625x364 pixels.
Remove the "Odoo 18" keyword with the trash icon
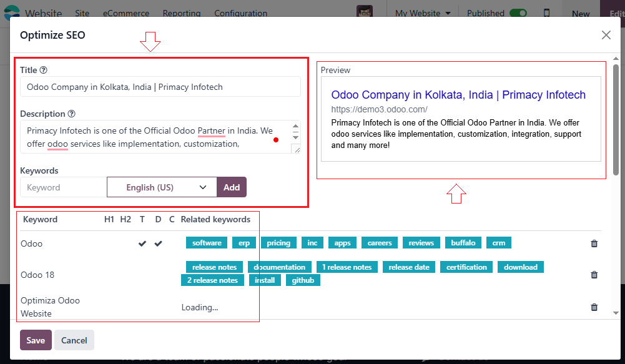click(594, 275)
